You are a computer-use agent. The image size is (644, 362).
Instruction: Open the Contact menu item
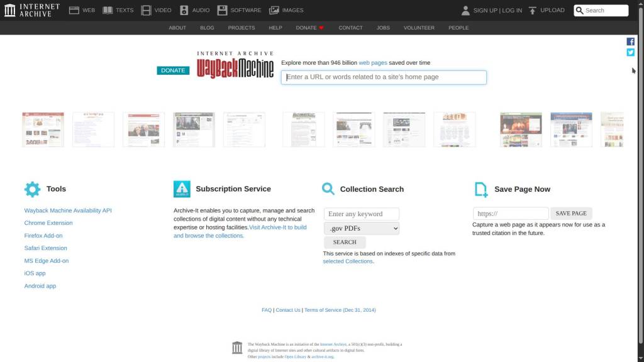point(350,28)
